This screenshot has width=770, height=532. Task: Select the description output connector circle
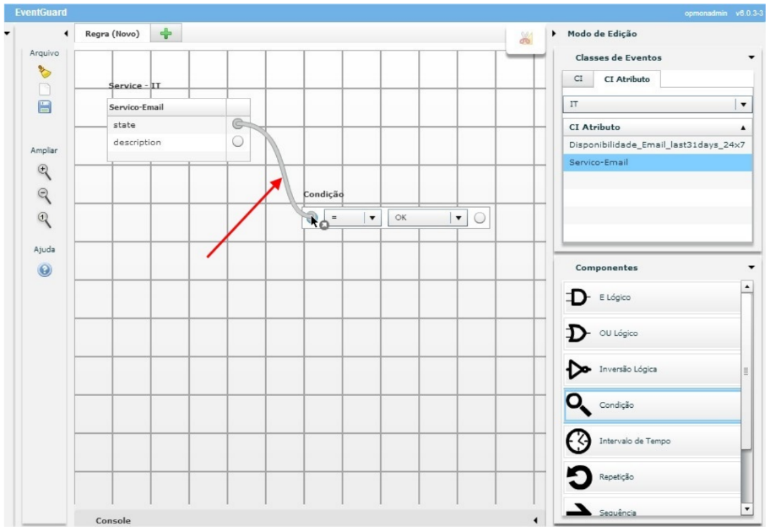(238, 142)
